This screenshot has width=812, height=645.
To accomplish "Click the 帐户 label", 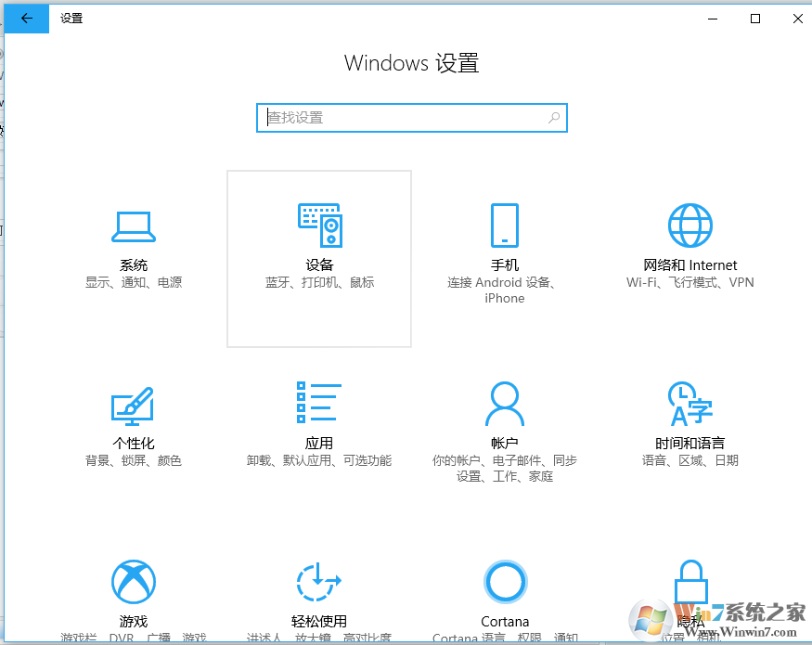I will pyautogui.click(x=505, y=444).
